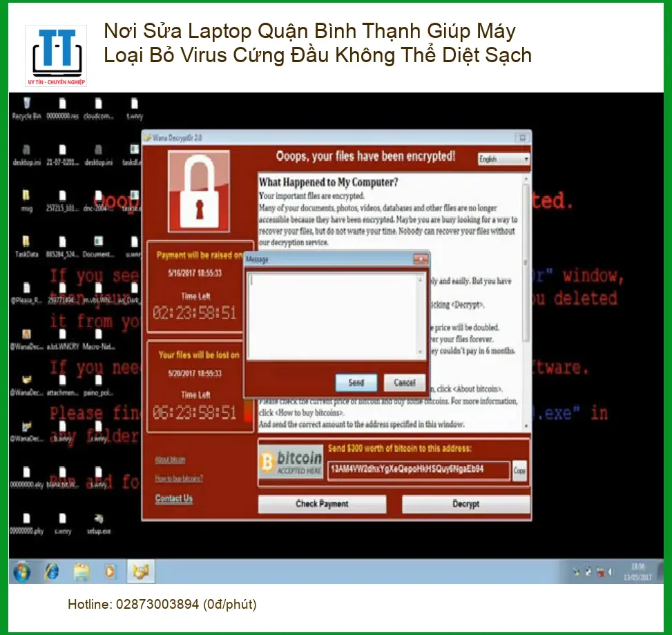Viewport: 672px width, 635px height.
Task: Click inside the Message dialog text area
Action: (333, 316)
